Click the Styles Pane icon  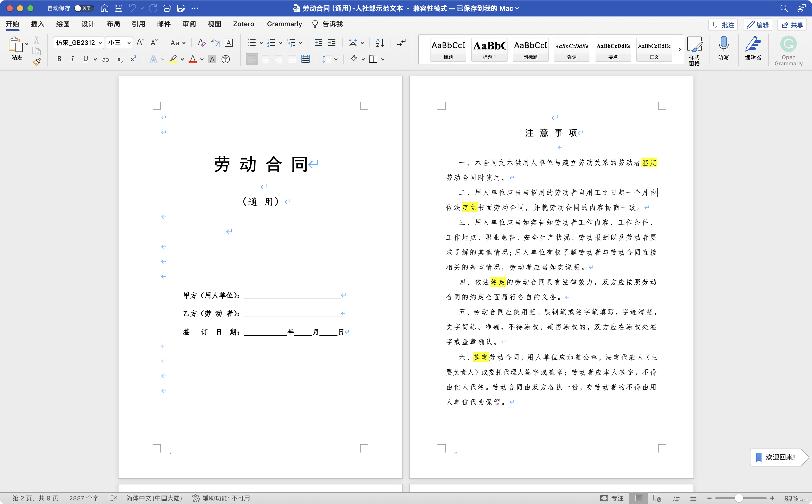[x=695, y=51]
